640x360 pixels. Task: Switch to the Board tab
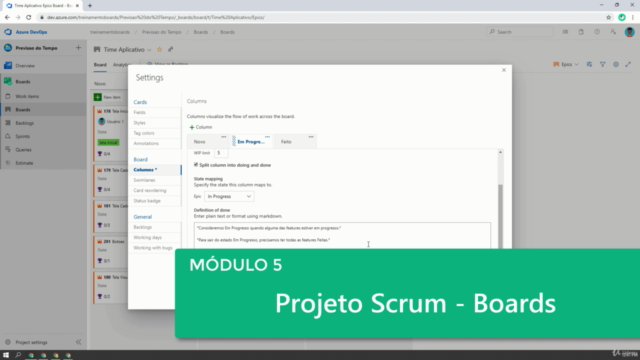[x=100, y=65]
